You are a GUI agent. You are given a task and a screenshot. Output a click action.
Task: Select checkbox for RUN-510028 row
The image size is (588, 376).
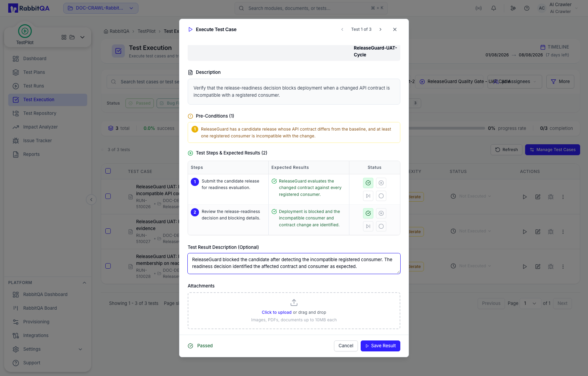(108, 266)
